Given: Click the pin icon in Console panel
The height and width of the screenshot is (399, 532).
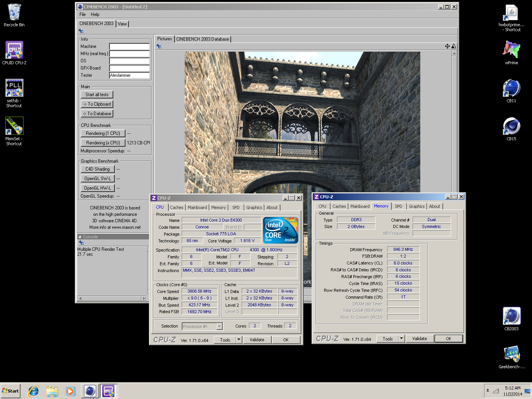Looking at the screenshot, I should [81, 242].
